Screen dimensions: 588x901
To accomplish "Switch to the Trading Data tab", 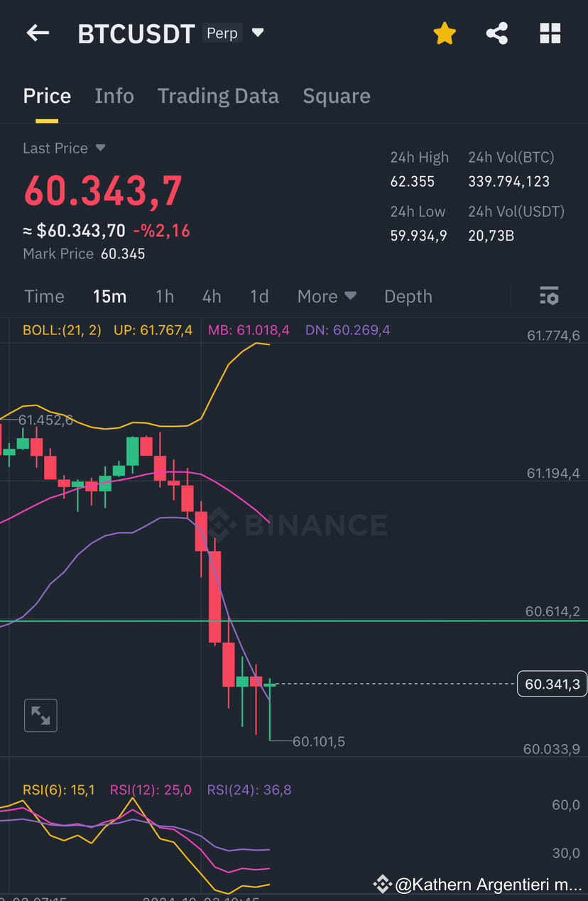I will click(x=218, y=95).
